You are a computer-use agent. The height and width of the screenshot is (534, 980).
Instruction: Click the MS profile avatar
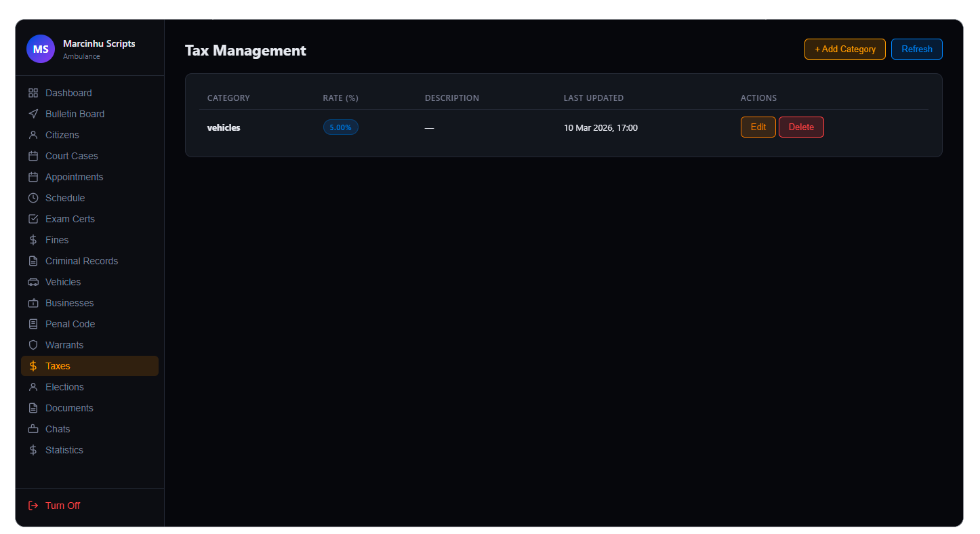tap(41, 49)
